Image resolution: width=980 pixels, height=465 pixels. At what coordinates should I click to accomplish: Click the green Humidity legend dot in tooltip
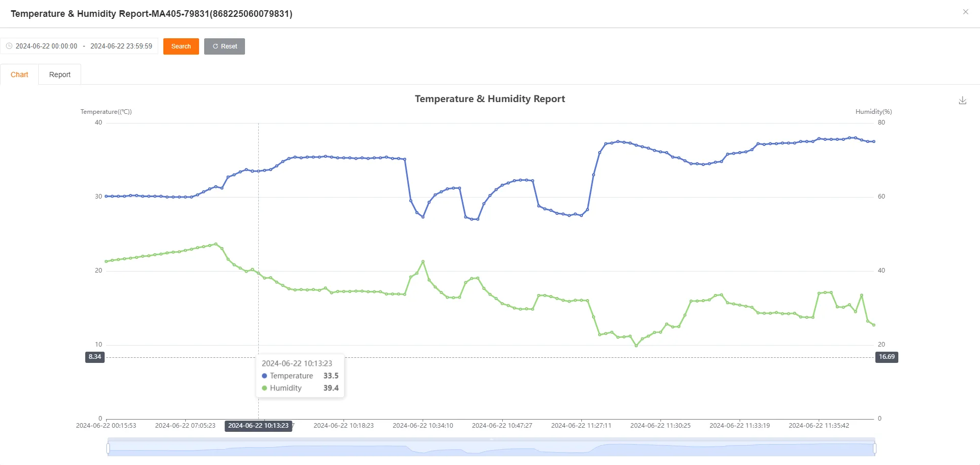coord(264,388)
